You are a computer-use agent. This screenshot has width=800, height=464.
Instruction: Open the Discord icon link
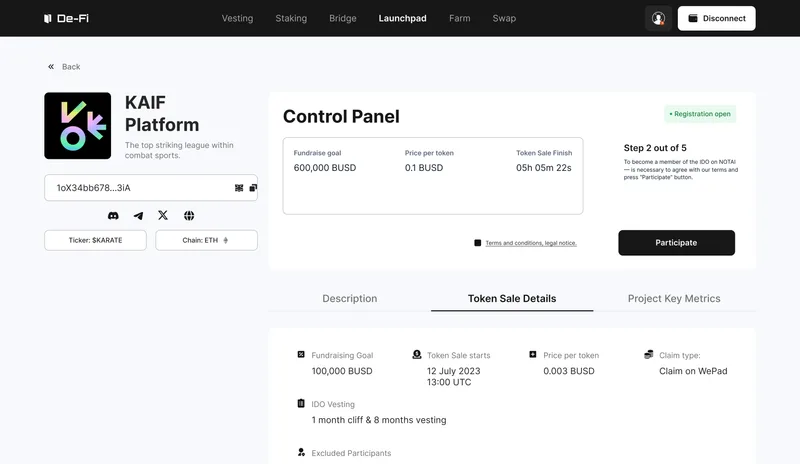tap(113, 216)
